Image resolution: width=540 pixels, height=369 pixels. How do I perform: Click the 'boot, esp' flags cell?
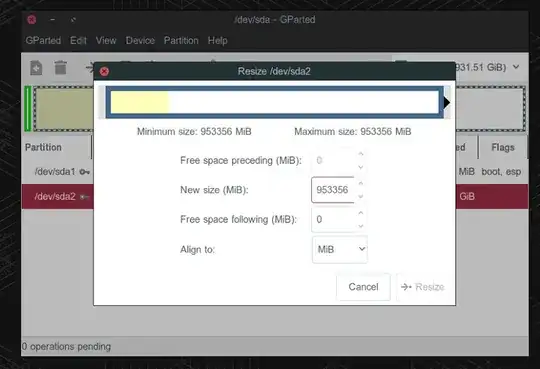pyautogui.click(x=501, y=172)
